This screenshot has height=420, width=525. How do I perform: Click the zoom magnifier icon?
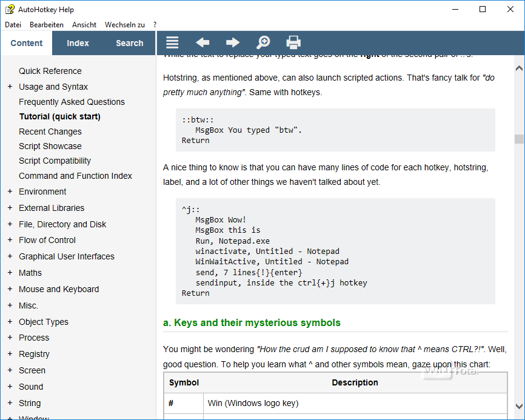pos(263,42)
